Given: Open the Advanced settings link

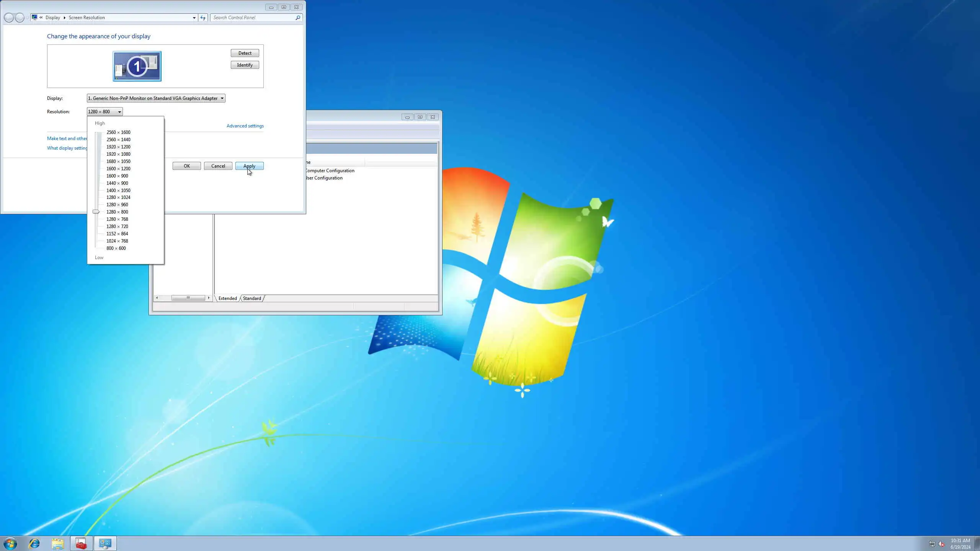Looking at the screenshot, I should tap(245, 126).
